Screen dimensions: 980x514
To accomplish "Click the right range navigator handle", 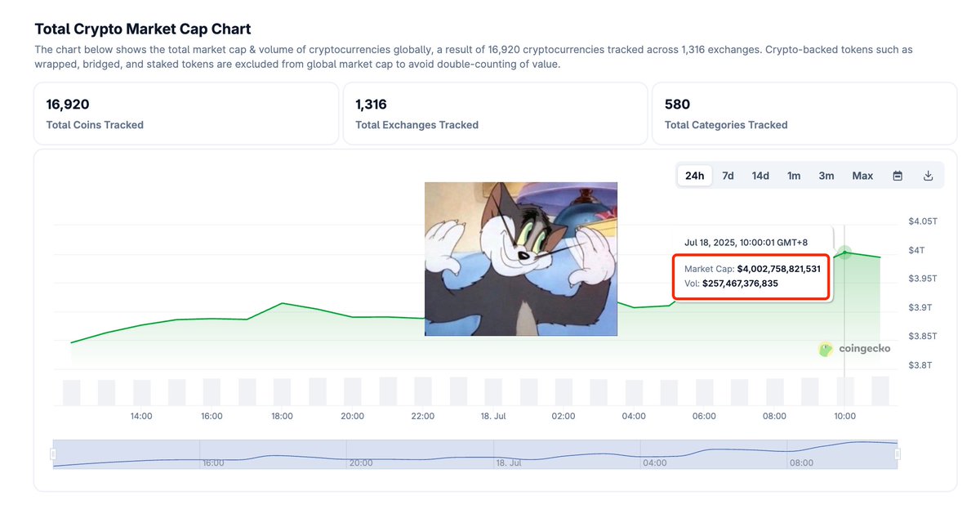I will (x=898, y=454).
